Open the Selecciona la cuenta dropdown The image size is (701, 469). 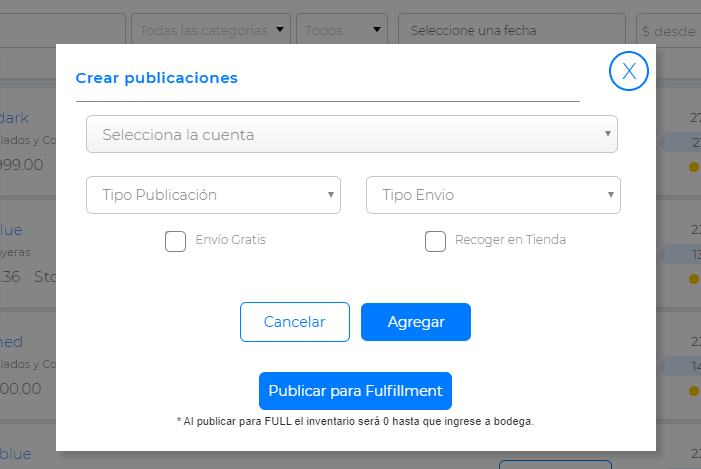[352, 134]
